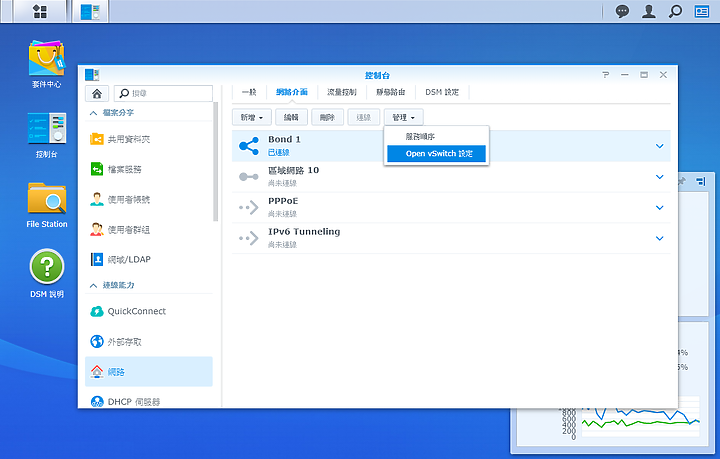
Task: Select the IPv6 Tunneling row label
Action: coord(304,232)
